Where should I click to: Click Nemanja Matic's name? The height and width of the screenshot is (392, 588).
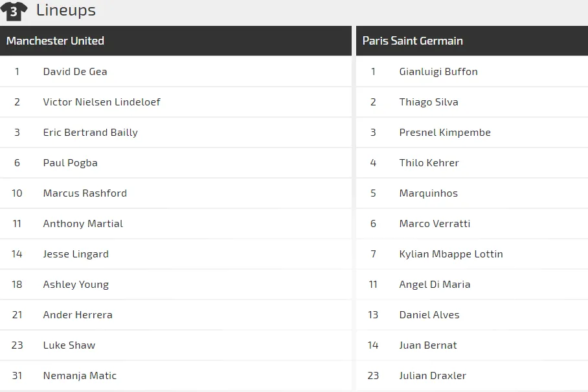point(80,376)
